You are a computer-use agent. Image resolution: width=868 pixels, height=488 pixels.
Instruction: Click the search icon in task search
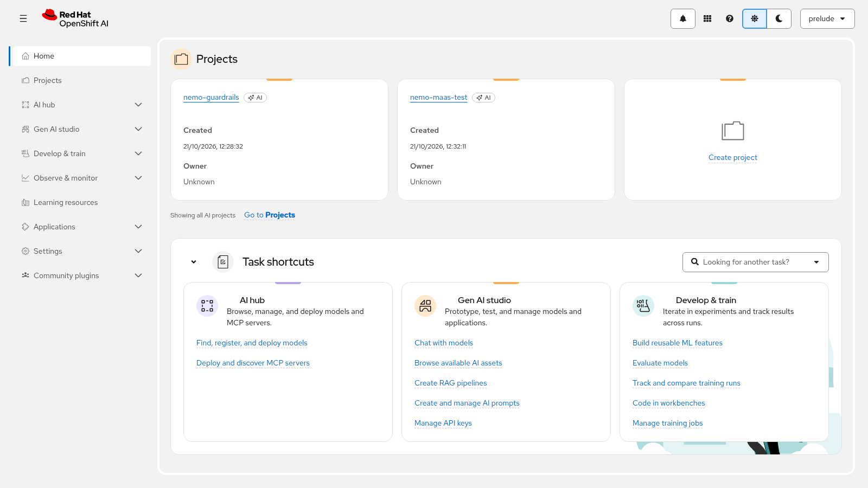click(694, 262)
